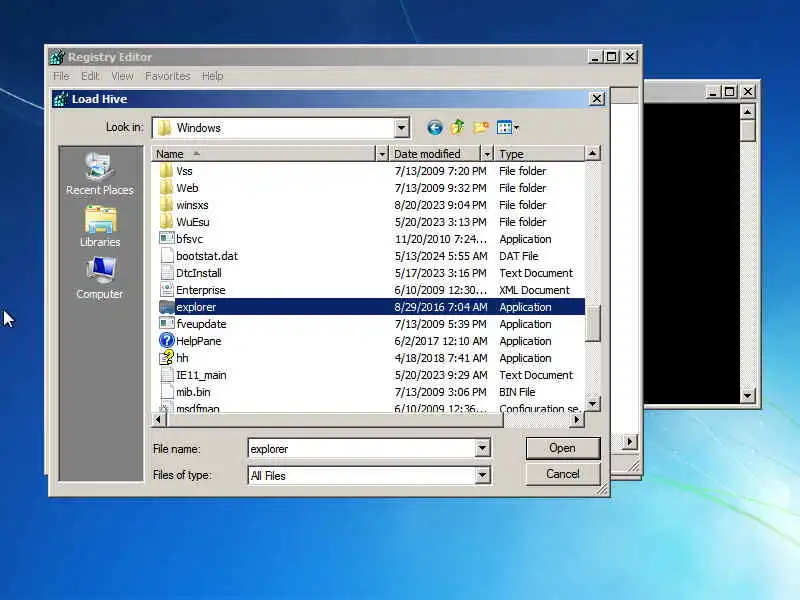Image resolution: width=800 pixels, height=600 pixels.
Task: Expand the Look in folder dropdown
Action: pyautogui.click(x=402, y=128)
